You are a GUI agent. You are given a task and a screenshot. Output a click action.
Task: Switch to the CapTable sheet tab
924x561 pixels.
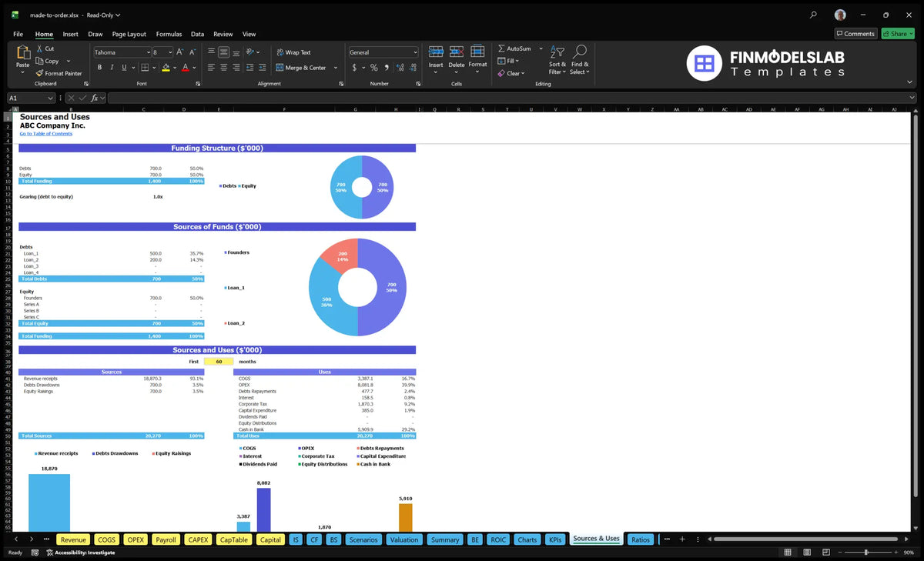[x=234, y=539]
